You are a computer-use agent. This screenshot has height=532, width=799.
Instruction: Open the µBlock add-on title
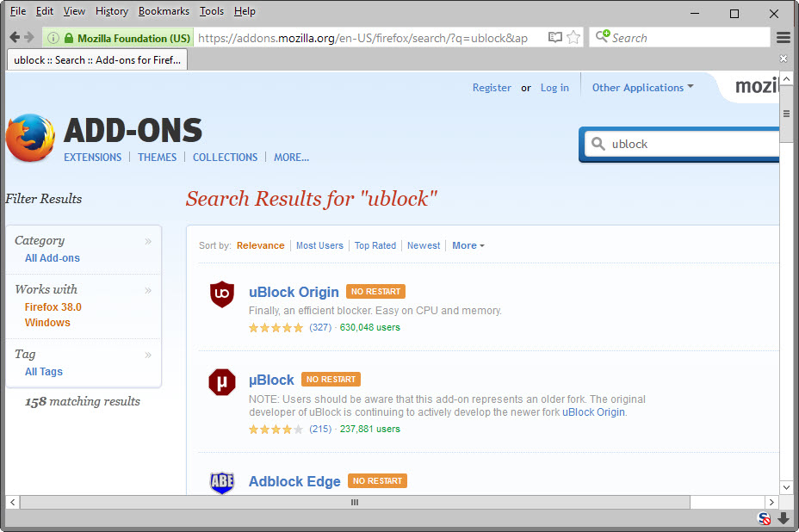click(x=271, y=380)
